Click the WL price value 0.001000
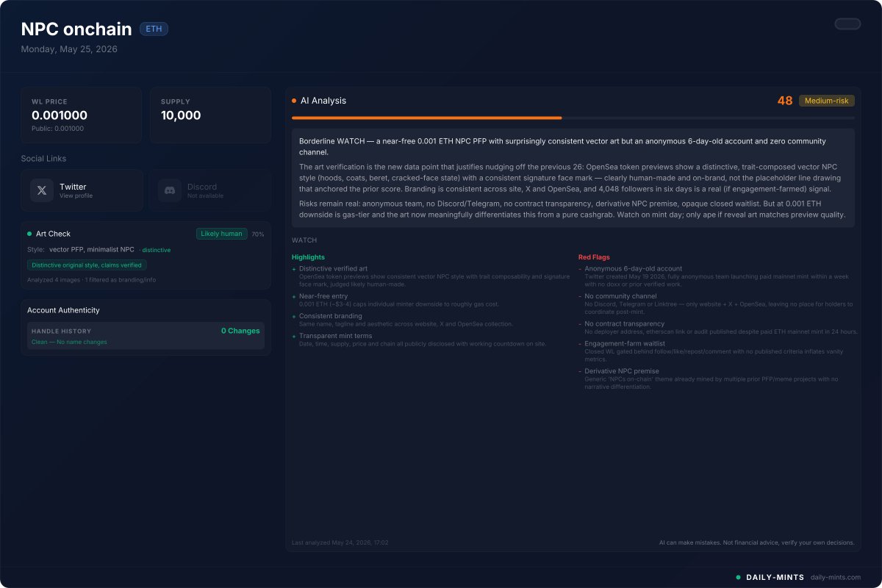882x588 pixels. coord(60,115)
